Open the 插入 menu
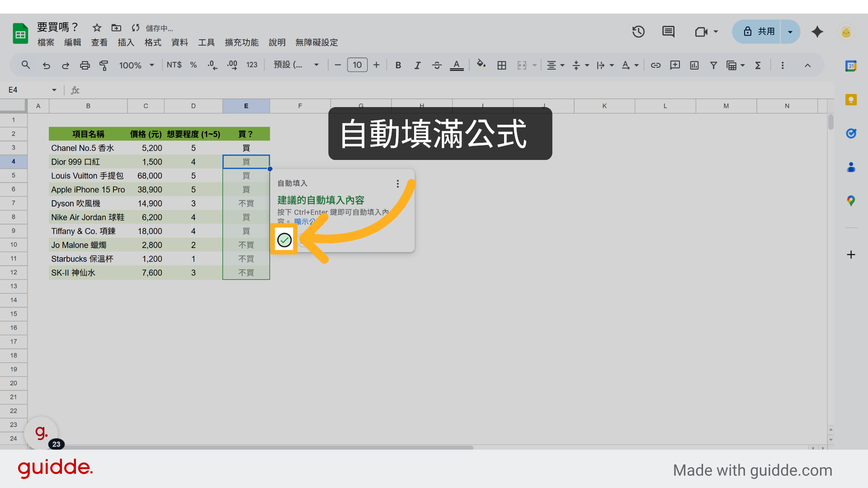 126,42
